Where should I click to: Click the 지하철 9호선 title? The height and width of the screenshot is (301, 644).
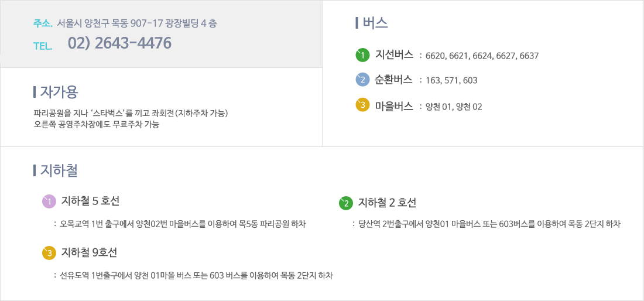coord(89,252)
